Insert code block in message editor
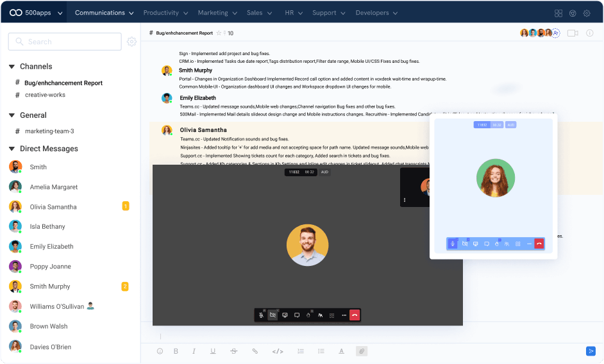This screenshot has width=604, height=364. pyautogui.click(x=278, y=351)
